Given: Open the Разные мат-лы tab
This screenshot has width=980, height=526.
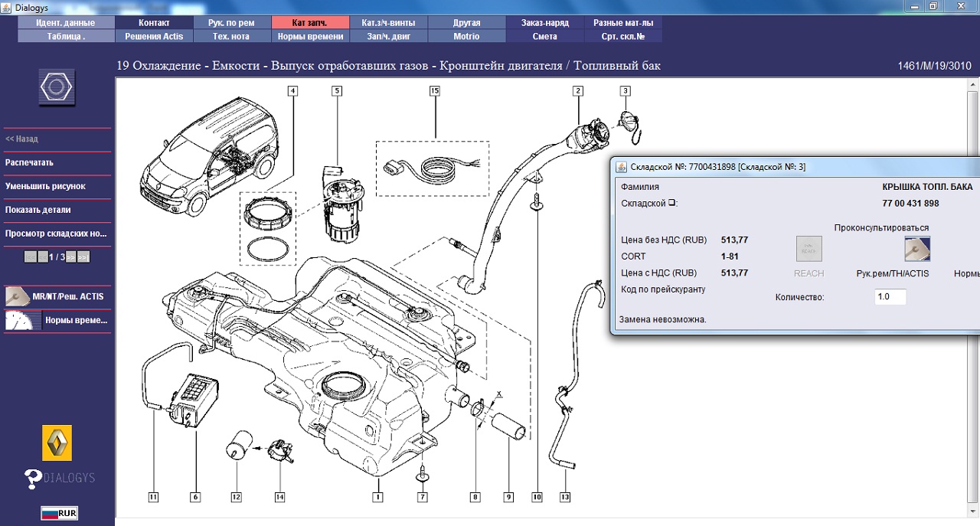Looking at the screenshot, I should (x=623, y=23).
